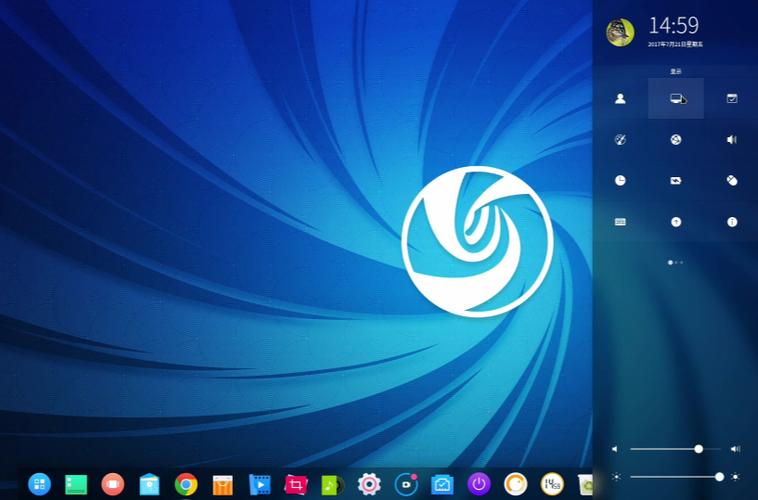The height and width of the screenshot is (500, 758).
Task: Click the volume slider handle
Action: 699,449
